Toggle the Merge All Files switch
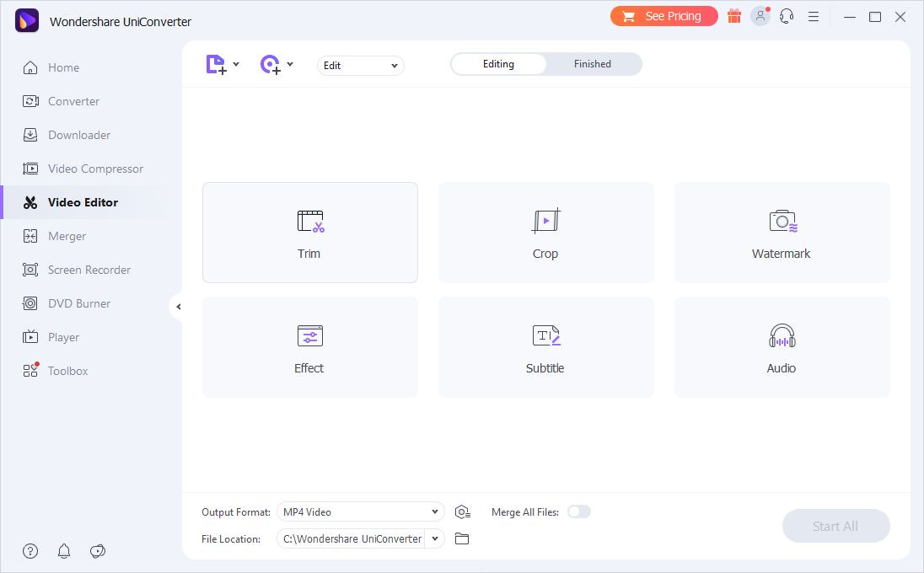The image size is (924, 573). click(578, 511)
